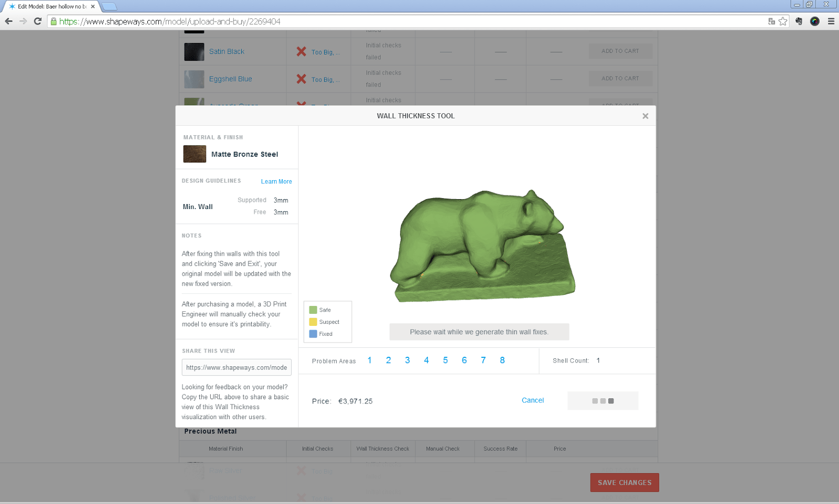The height and width of the screenshot is (504, 839).
Task: Select the share view URL field
Action: (236, 367)
